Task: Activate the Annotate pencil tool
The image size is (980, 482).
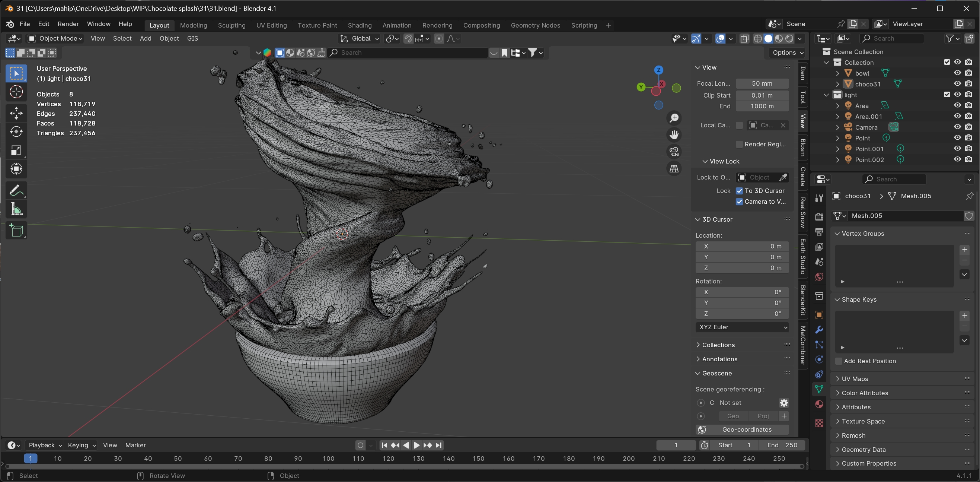Action: pyautogui.click(x=16, y=190)
